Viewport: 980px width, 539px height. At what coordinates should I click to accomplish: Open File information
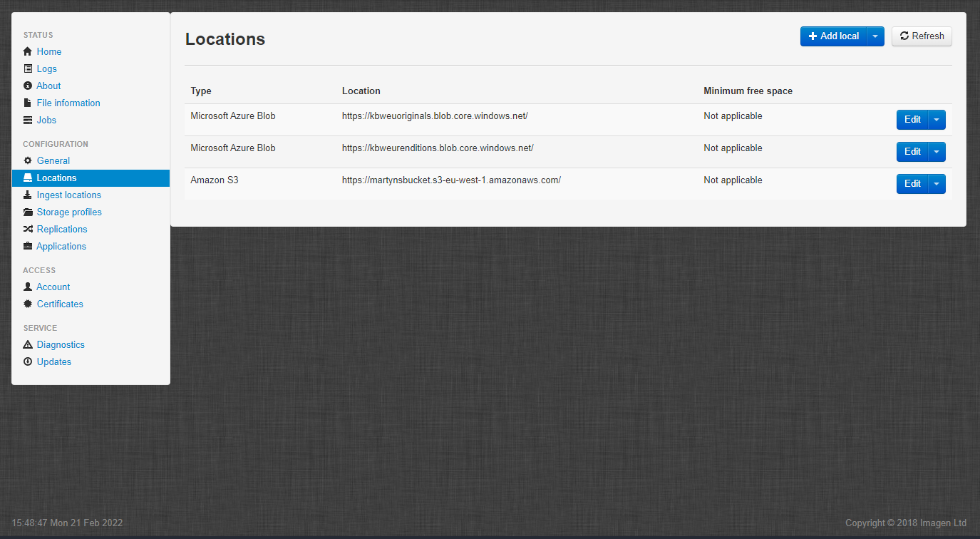68,103
